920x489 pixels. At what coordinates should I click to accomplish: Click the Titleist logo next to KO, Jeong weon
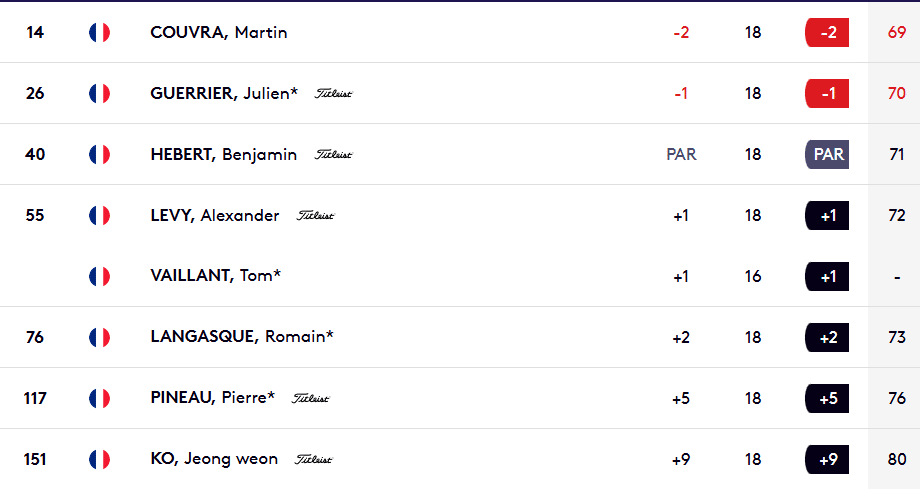313,460
